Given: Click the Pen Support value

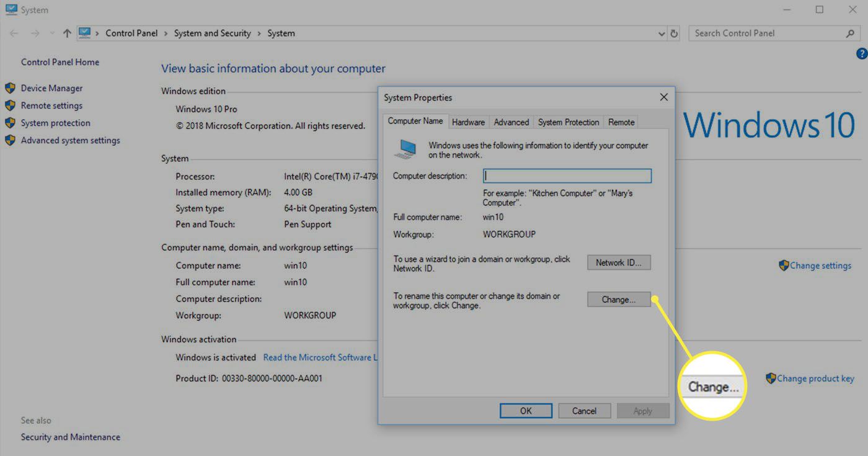Looking at the screenshot, I should click(x=308, y=225).
